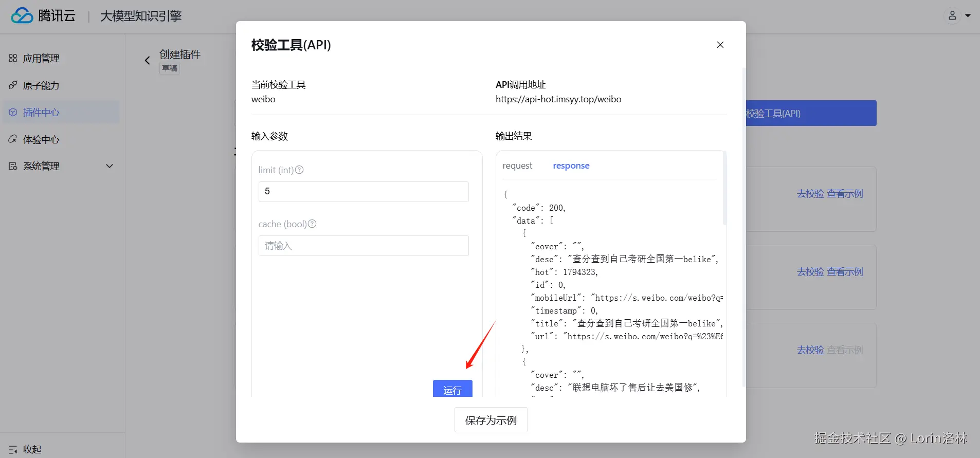
Task: Open 系统管理 in the sidebar
Action: click(x=41, y=167)
